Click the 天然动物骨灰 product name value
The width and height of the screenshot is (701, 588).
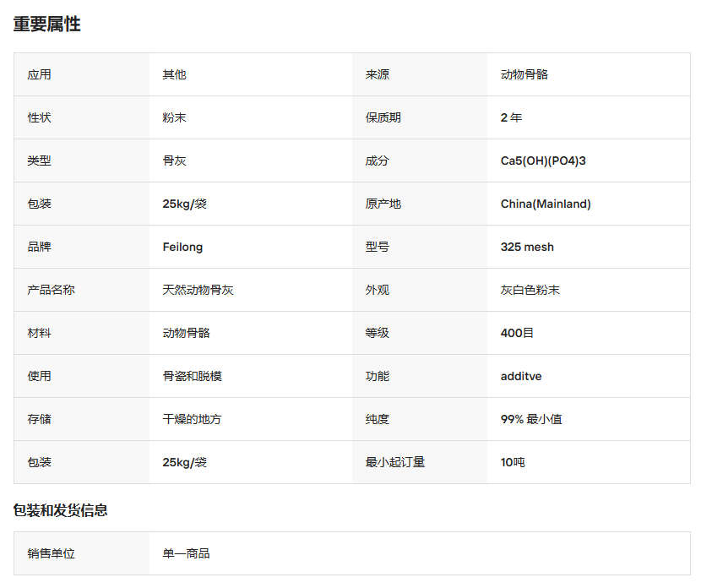198,290
